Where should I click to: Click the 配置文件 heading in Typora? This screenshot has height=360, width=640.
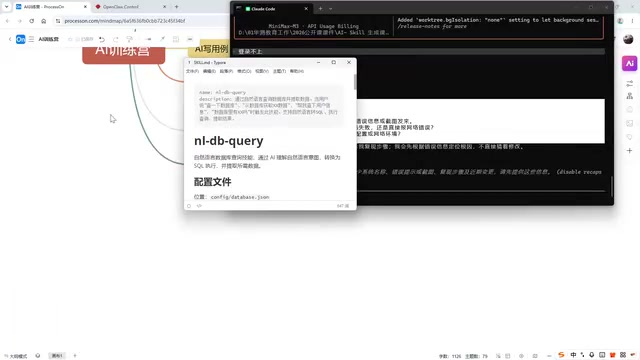213,182
